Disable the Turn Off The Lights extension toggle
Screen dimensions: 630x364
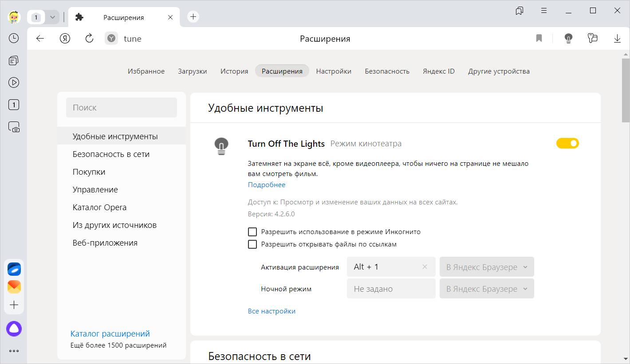[x=567, y=143]
